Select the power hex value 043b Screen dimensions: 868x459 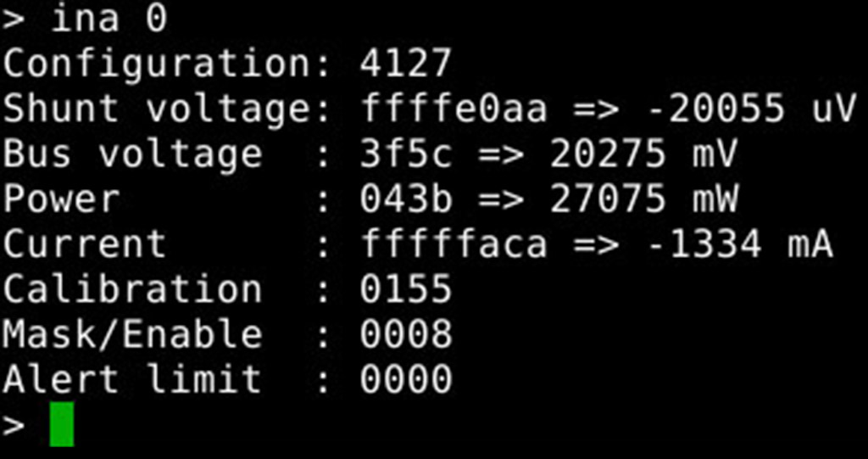[406, 199]
